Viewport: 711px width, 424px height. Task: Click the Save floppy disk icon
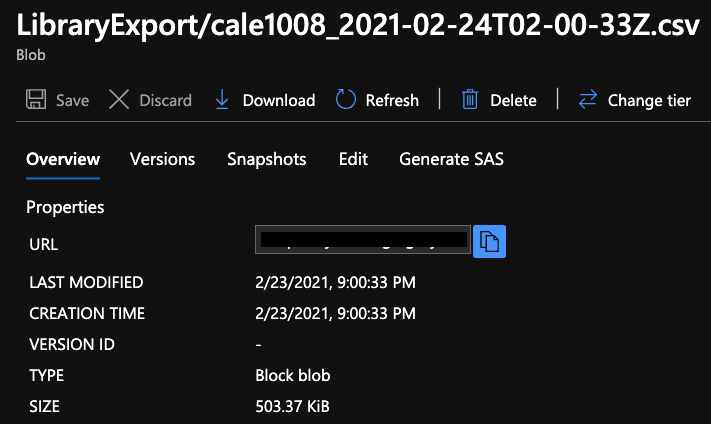(x=36, y=99)
